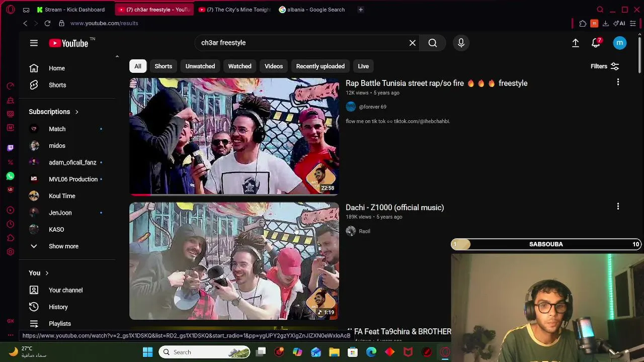Screen dimensions: 644x362
Task: Open WhatsApp in the Opera GX sidebar
Action: click(10, 176)
